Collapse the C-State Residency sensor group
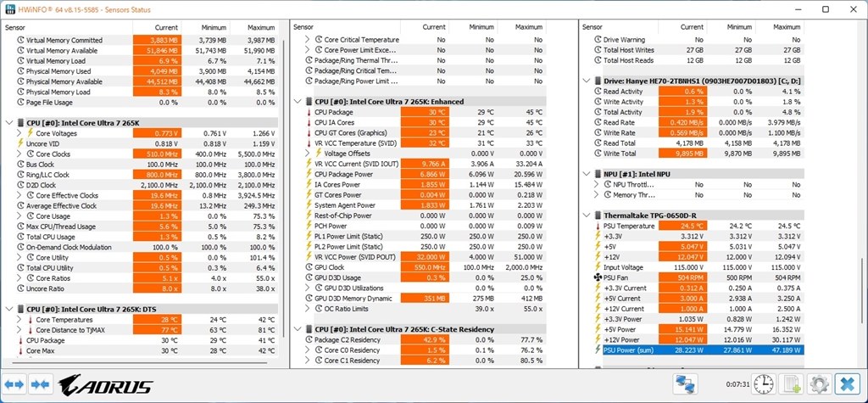This screenshot has width=868, height=403. coord(298,329)
